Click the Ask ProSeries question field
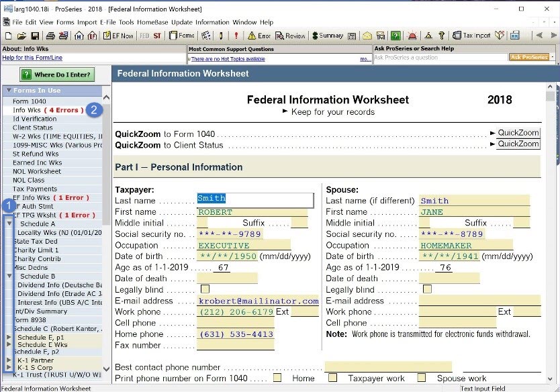 pos(440,57)
